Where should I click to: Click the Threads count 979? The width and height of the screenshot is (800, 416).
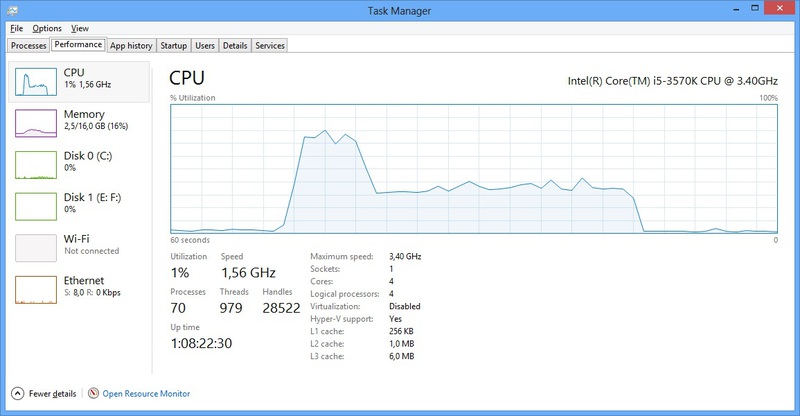(231, 308)
